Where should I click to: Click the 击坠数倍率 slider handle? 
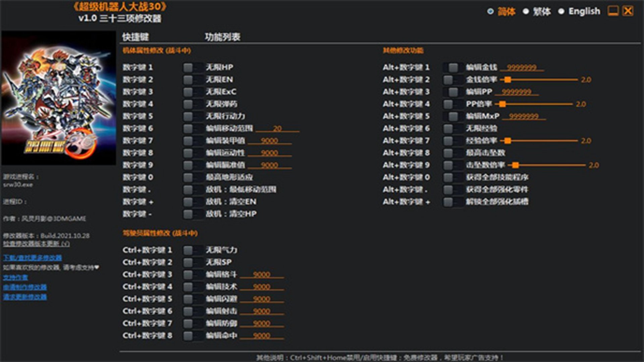(x=516, y=165)
